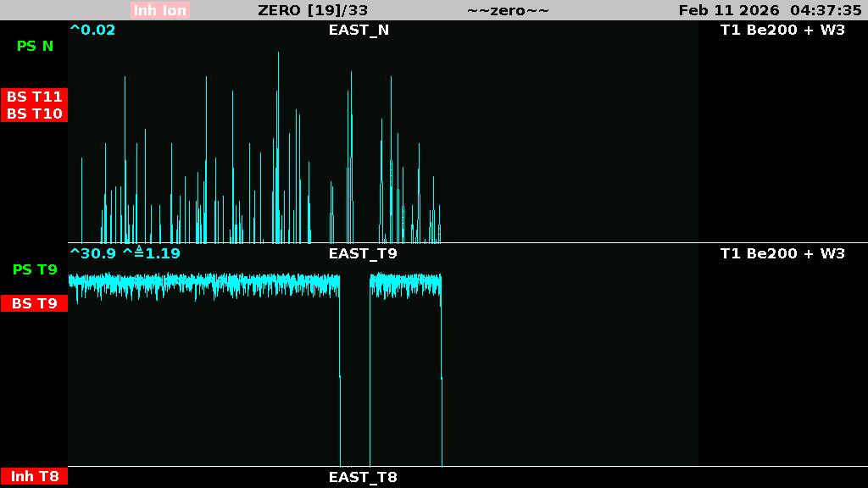Click T1 Be200 + W3 in EAST_T9 panel
The height and width of the screenshot is (488, 868).
[x=782, y=252]
